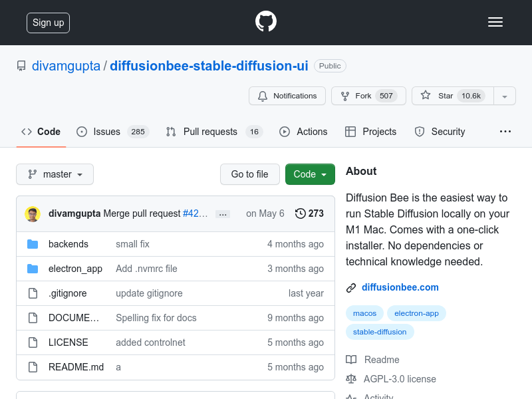Open the master branch dropdown
The image size is (532, 399).
(x=55, y=174)
